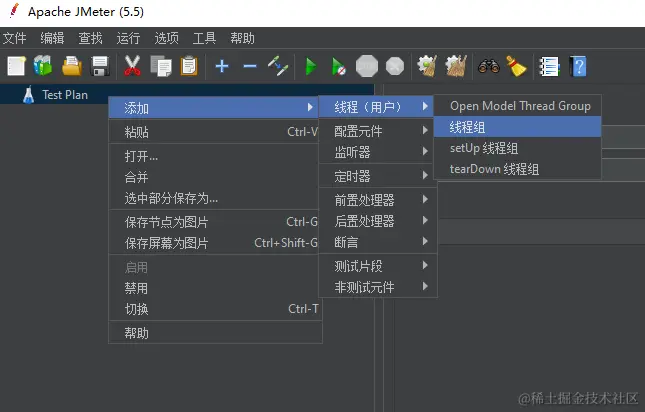Image resolution: width=645 pixels, height=412 pixels.
Task: Choose 切换 from context menu
Action: click(214, 309)
